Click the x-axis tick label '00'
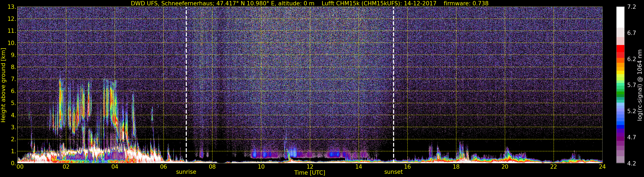Screen dimensions: 644x177 click(20, 167)
